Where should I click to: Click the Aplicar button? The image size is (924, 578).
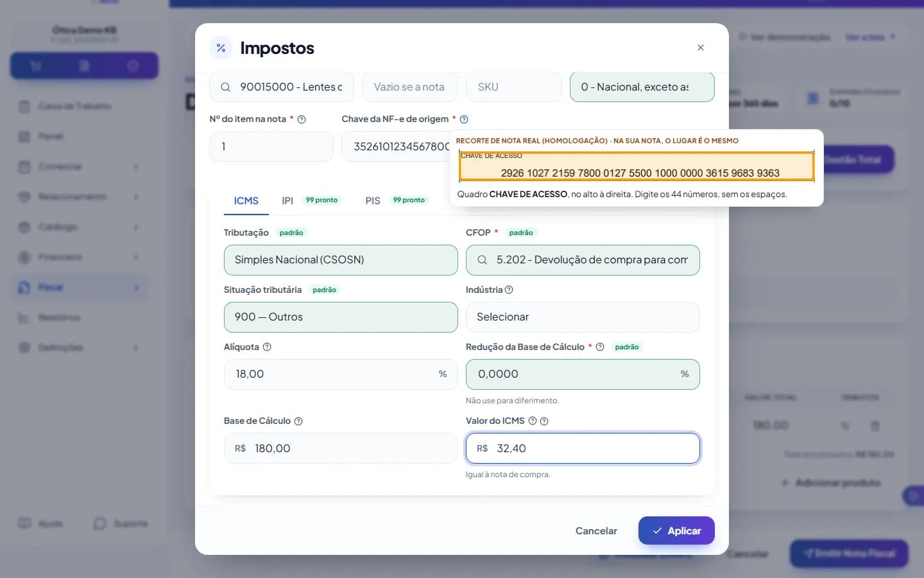[676, 530]
